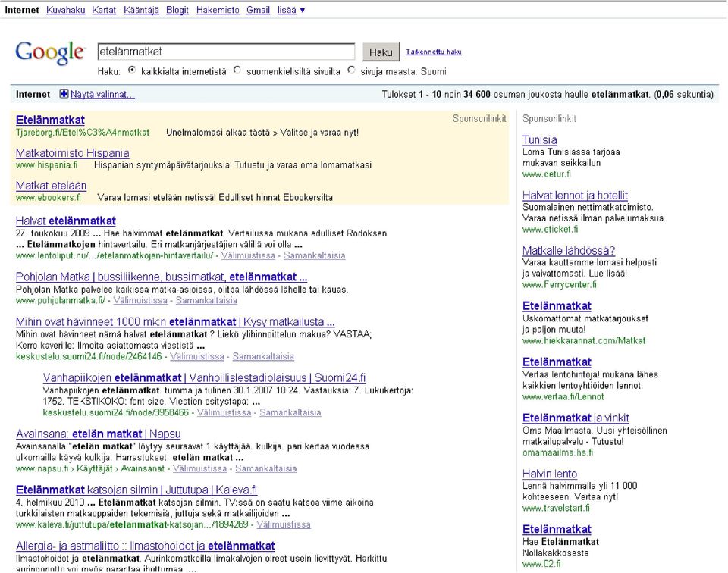Click 'www.hispania.fi' green URL text
This screenshot has width=728, height=573.
point(46,165)
